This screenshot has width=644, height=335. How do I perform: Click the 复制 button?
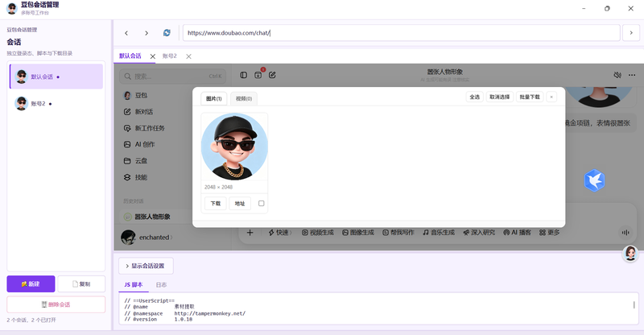coord(81,284)
